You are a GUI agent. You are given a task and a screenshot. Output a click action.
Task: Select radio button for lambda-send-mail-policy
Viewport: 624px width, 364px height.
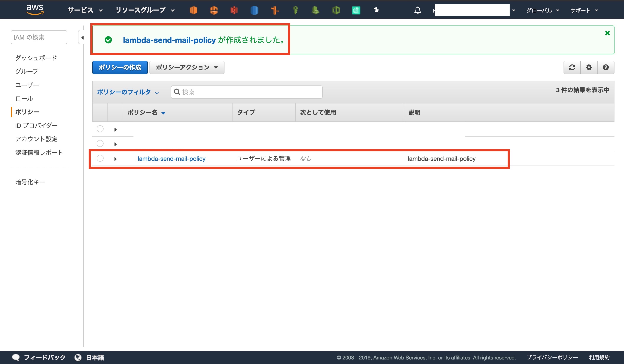click(x=100, y=158)
